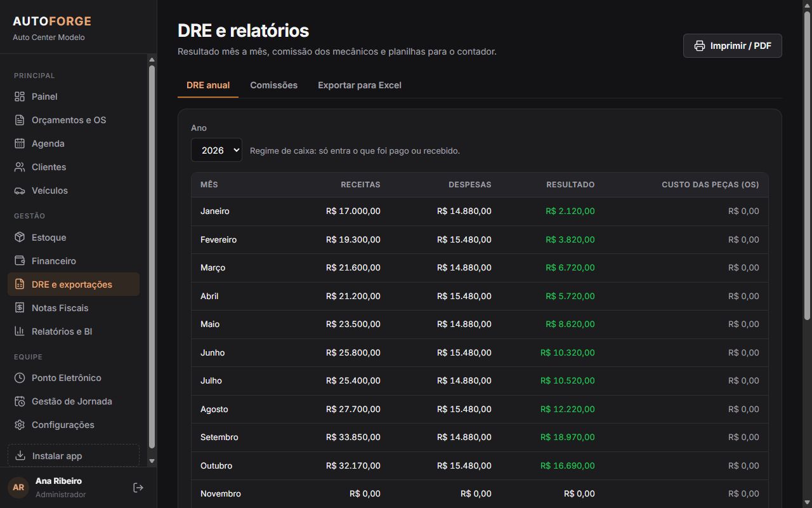Click the Agenda calendar icon
This screenshot has height=508, width=812.
tap(20, 144)
